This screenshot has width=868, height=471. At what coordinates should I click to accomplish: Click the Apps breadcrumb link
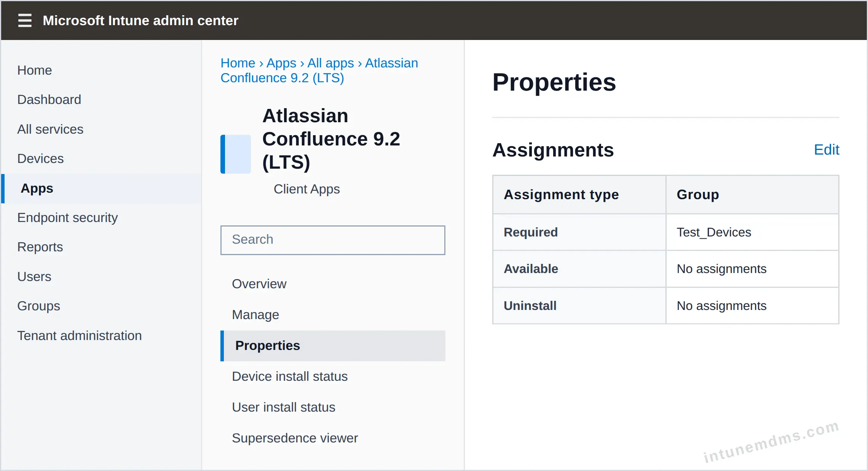tap(281, 63)
